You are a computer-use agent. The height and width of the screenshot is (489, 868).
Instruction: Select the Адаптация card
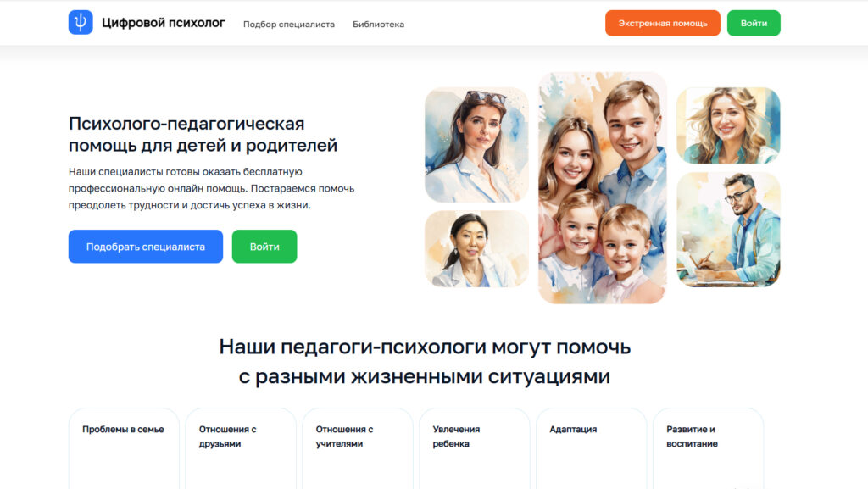(591, 448)
